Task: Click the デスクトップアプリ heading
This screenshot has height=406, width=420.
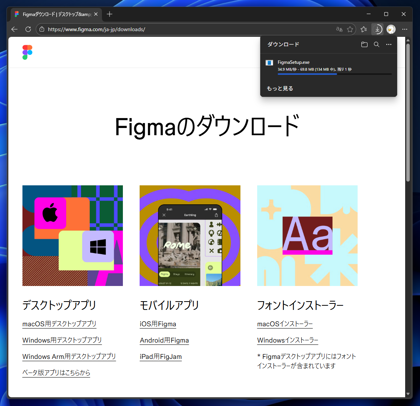Action: tap(59, 305)
